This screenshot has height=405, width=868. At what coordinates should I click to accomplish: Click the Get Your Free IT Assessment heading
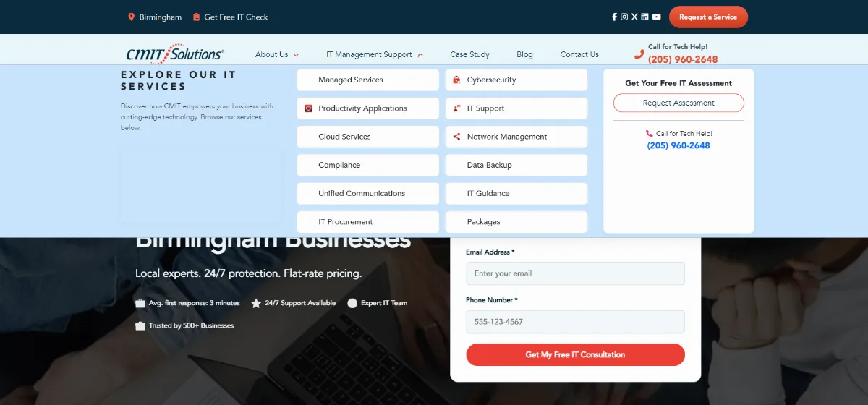tap(678, 83)
